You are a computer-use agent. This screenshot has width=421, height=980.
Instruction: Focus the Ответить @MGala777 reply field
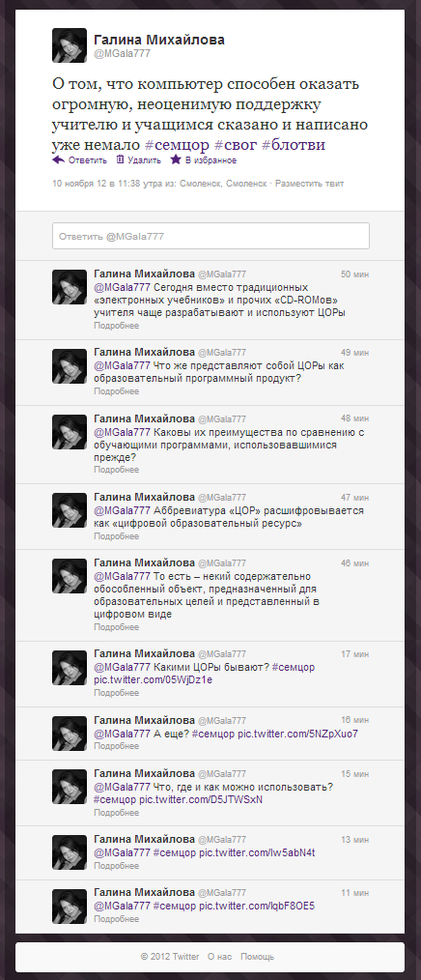click(x=210, y=236)
